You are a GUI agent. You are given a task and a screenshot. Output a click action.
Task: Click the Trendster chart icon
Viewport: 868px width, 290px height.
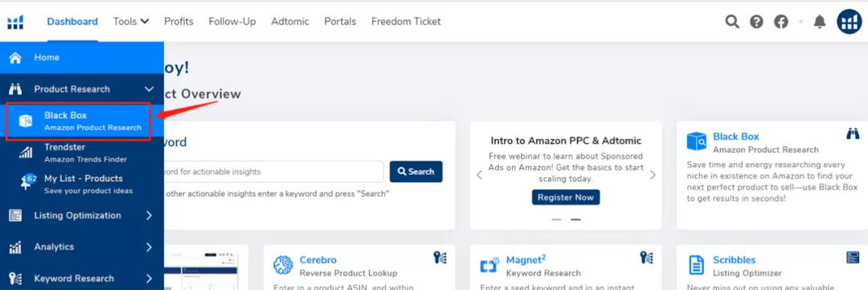tap(26, 153)
